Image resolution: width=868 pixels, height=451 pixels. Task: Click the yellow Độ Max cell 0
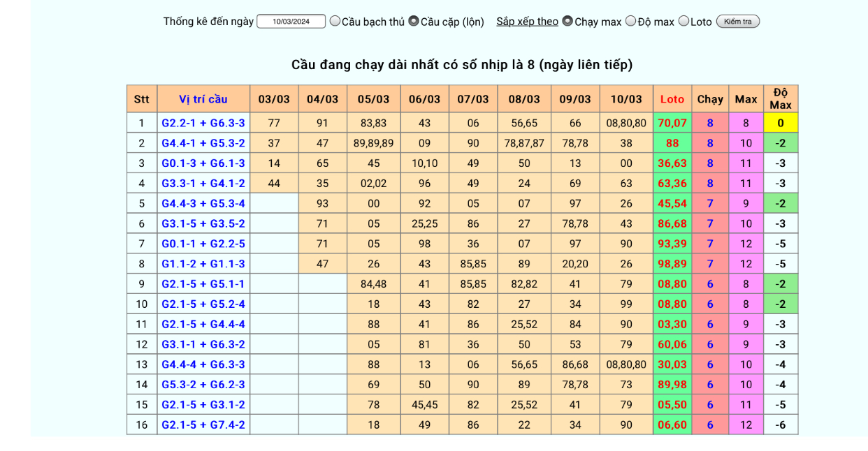coord(781,123)
